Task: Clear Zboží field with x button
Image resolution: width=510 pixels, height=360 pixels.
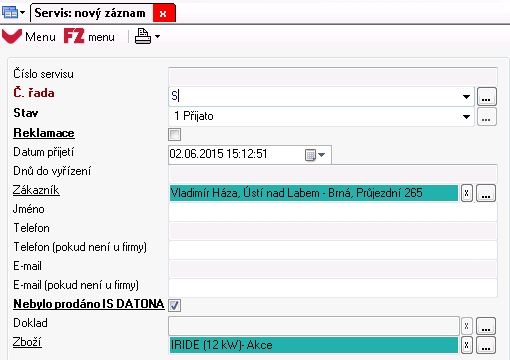Action: tap(467, 345)
